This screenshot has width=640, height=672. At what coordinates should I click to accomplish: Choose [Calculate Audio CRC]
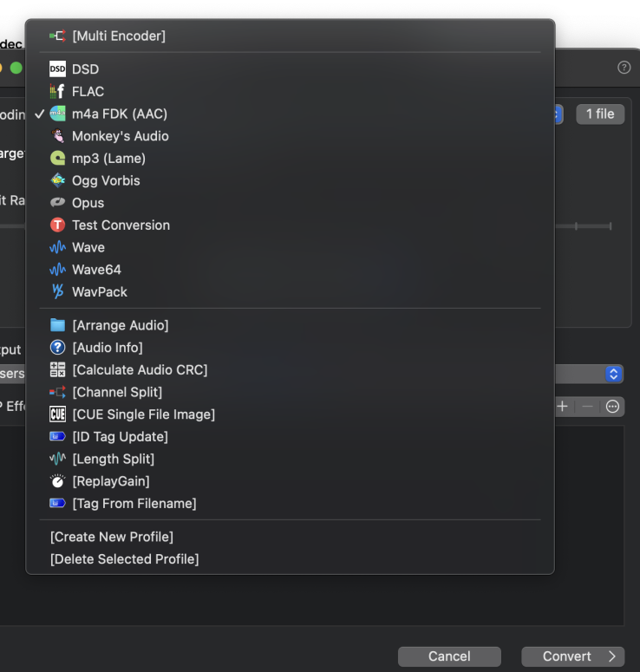point(290,370)
